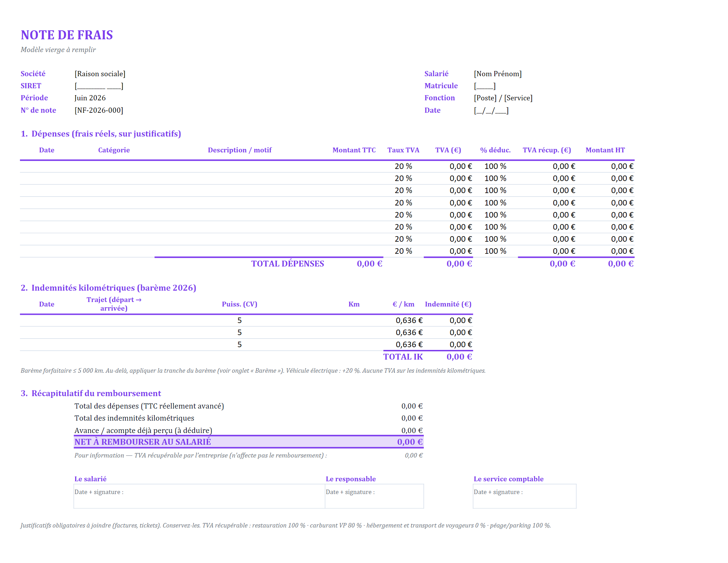The image size is (728, 563).
Task: Select the subtitle "Modèle vierge à remplir"
Action: [58, 50]
